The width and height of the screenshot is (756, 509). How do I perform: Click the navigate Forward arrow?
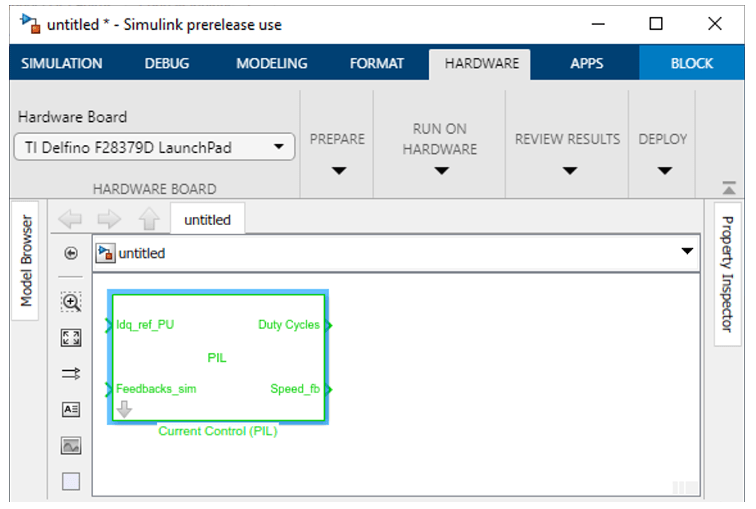[109, 219]
